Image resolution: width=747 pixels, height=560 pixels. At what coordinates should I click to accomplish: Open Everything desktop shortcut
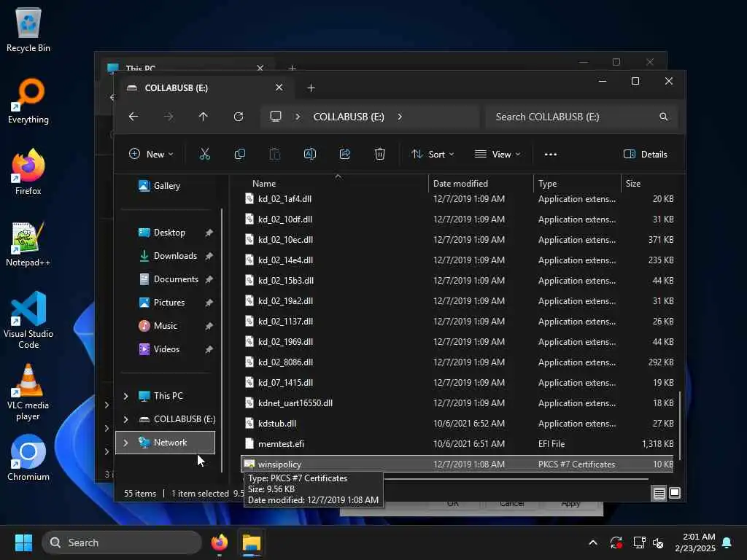28,101
